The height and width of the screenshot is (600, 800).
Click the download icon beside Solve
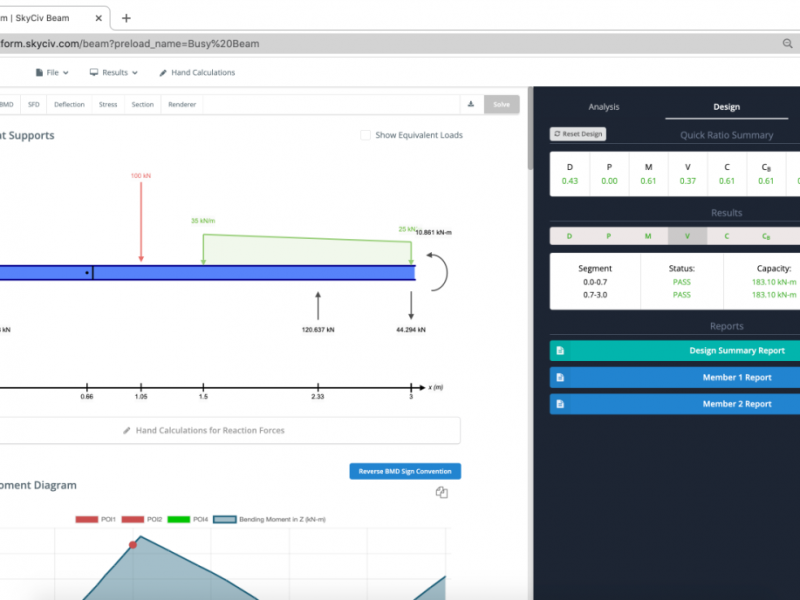click(470, 104)
